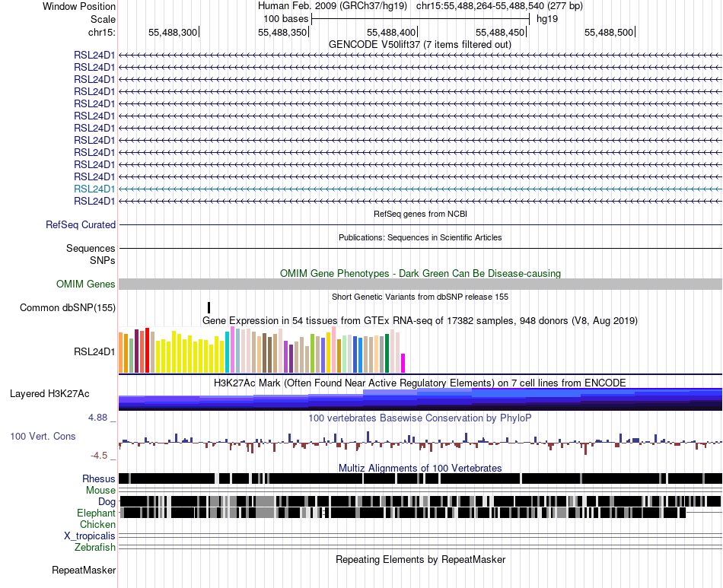
Task: Open Multiz Alignments of 100 Vertebrates title
Action: point(420,468)
